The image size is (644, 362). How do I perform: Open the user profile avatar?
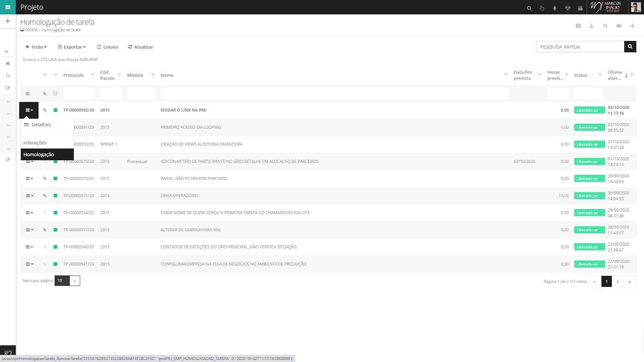click(x=636, y=7)
